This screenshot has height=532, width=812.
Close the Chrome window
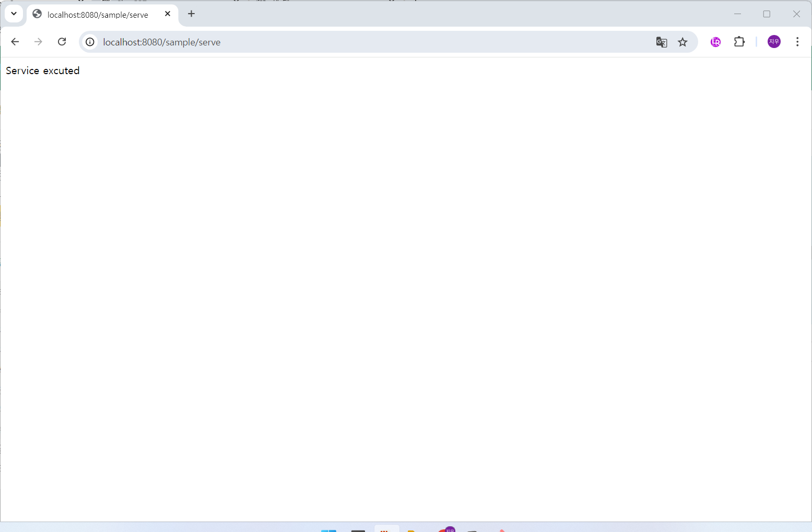[796, 14]
